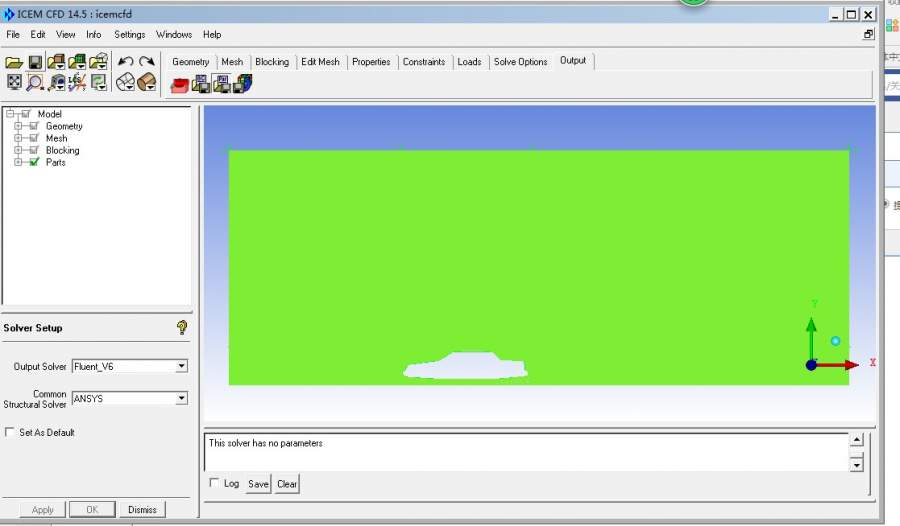Open the Settings menu
The height and width of the screenshot is (526, 900).
130,34
